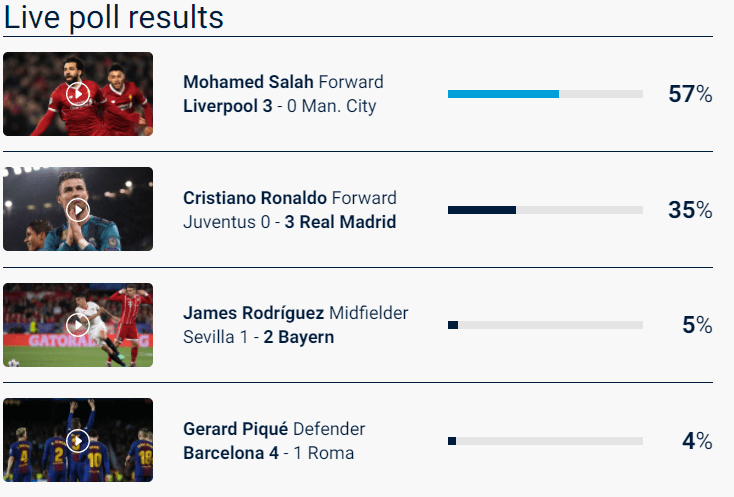Open the Barcelona 4 - 1 Roma result
This screenshot has height=497, width=734.
268,453
